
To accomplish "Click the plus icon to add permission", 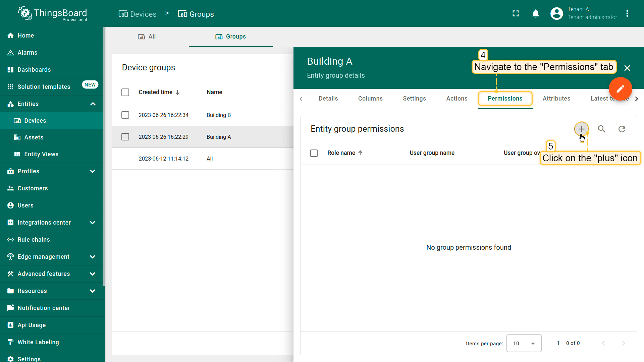I will pos(581,129).
